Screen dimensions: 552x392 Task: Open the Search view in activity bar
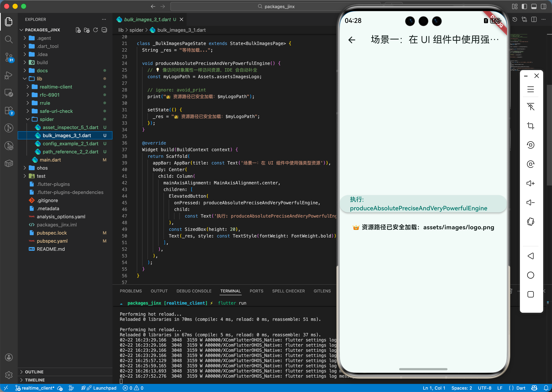(9, 39)
